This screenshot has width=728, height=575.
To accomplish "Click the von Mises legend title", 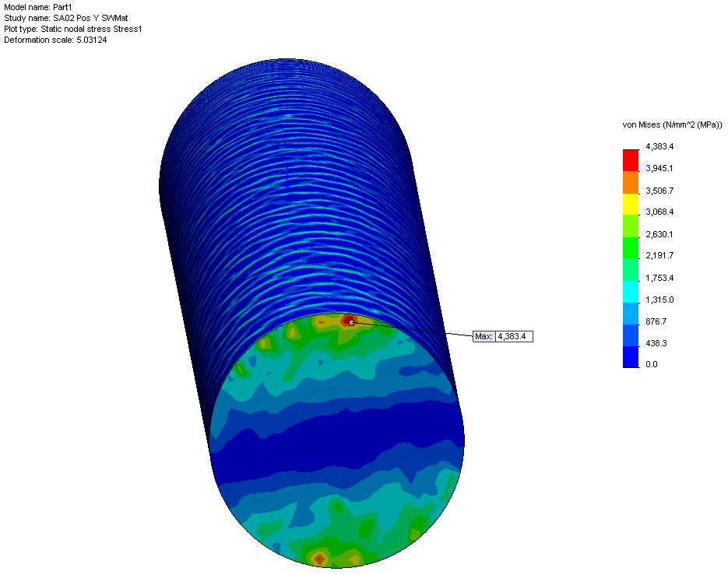I will [672, 124].
